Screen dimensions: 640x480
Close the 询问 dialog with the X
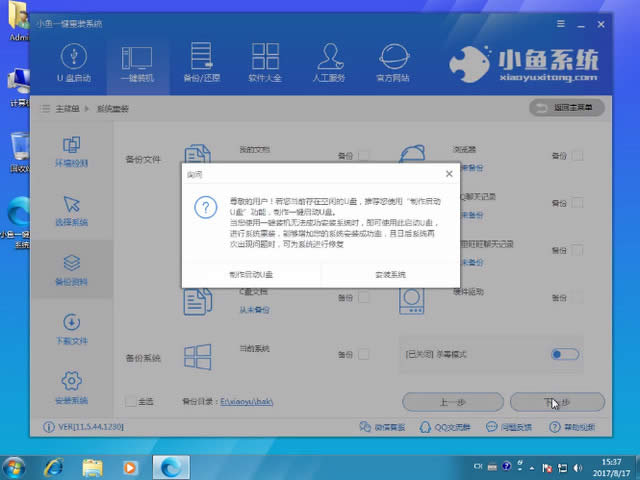pyautogui.click(x=448, y=174)
